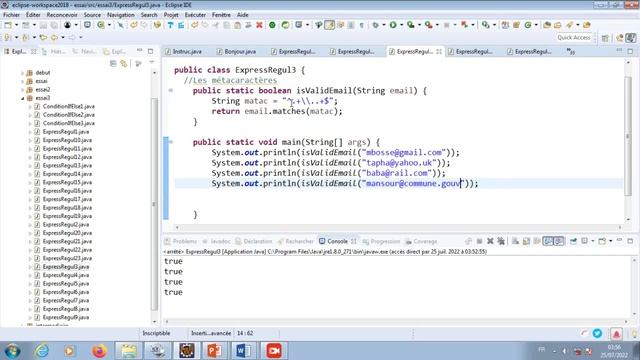Click the Remove Launch X icon in Console
Screen dimensions: 640x360
pyautogui.click(x=490, y=241)
